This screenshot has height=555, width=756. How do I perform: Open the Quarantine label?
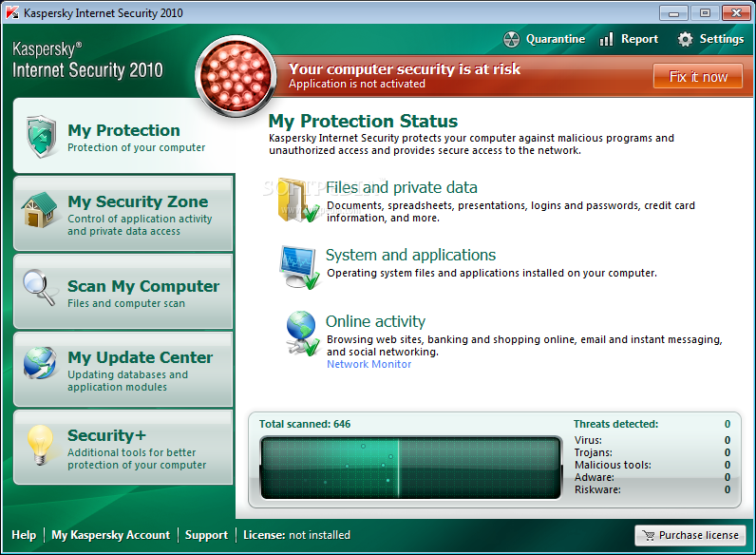tap(556, 39)
